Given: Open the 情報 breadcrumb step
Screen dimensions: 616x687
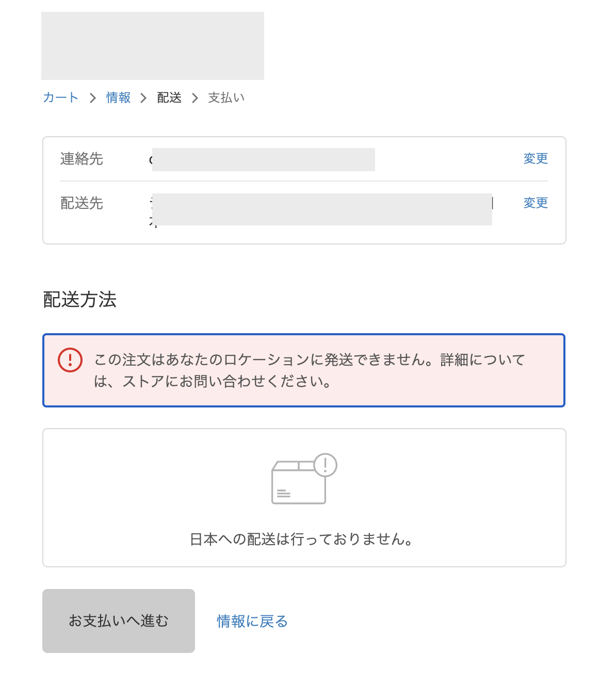Looking at the screenshot, I should [x=119, y=97].
